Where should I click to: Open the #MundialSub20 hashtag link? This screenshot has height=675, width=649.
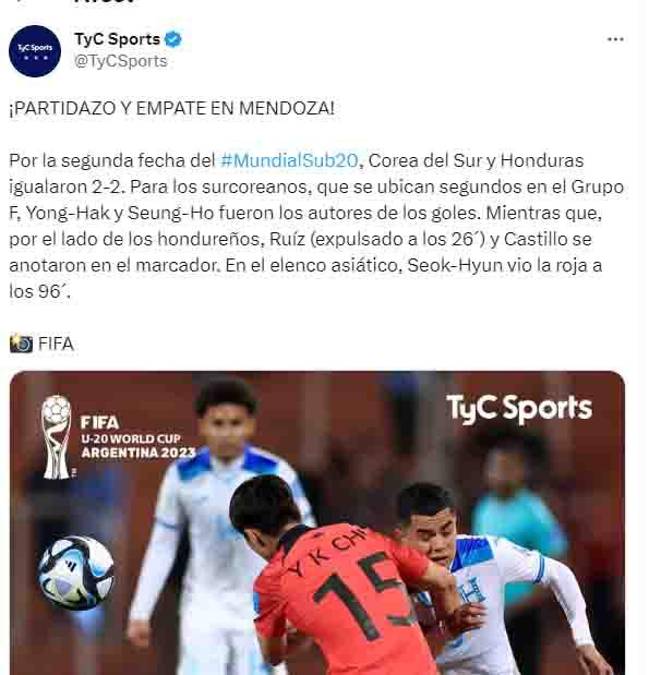click(x=289, y=161)
